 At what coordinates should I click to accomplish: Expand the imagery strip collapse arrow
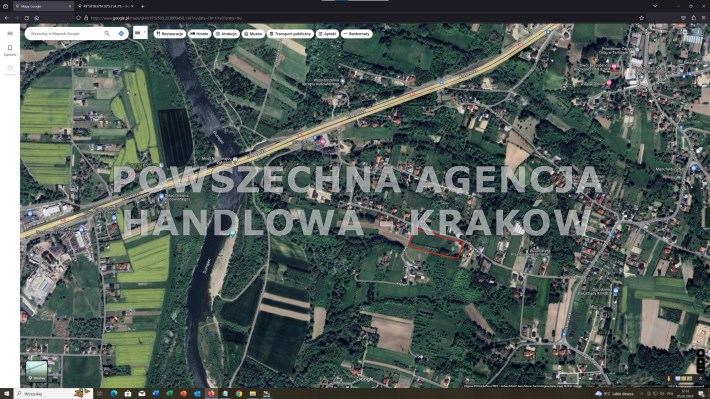click(x=700, y=378)
